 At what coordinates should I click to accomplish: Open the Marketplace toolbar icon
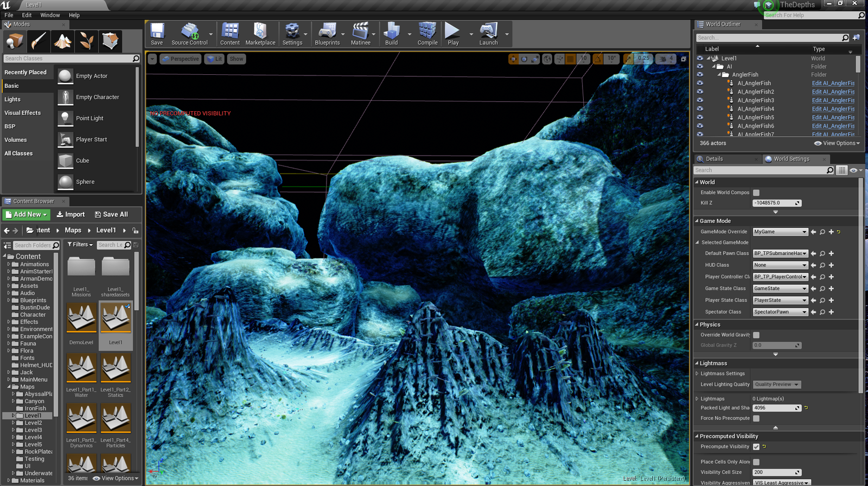(260, 34)
